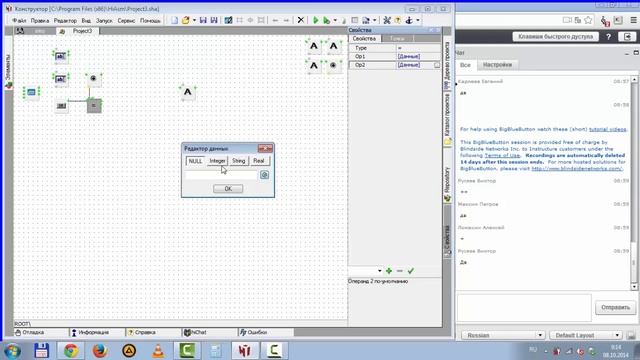Select the Real type in data editor
This screenshot has width=640, height=360.
pyautogui.click(x=259, y=161)
